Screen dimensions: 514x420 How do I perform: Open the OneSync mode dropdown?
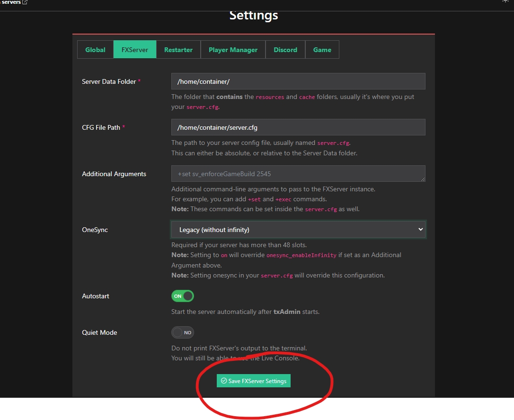298,230
